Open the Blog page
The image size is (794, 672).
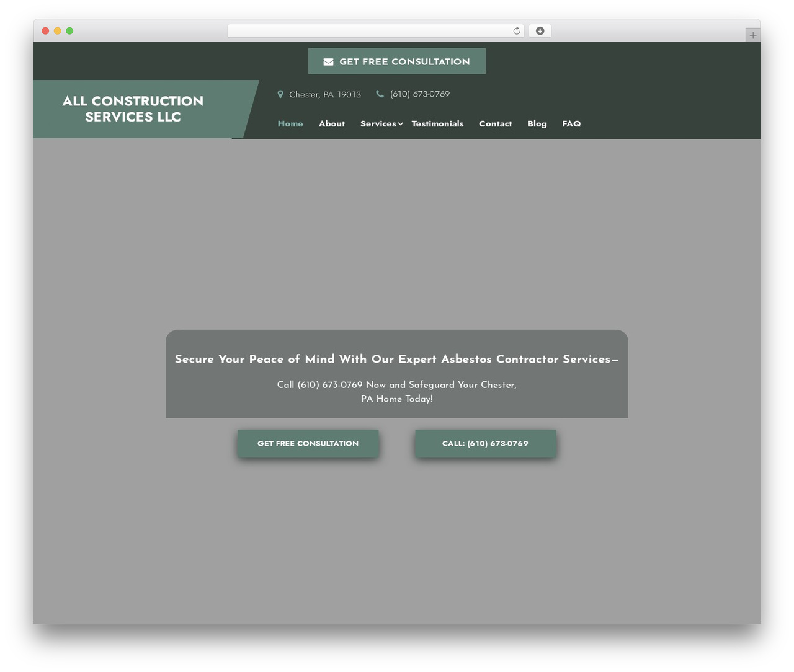tap(537, 123)
